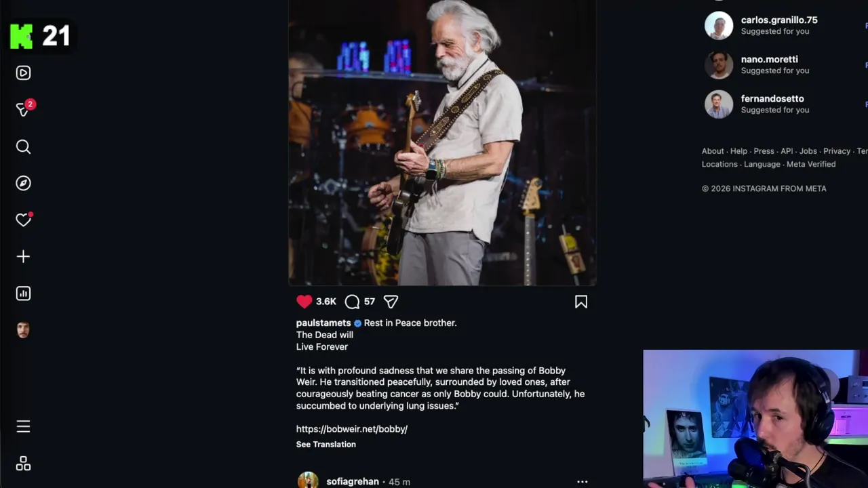Toggle the bookmark to save post
The width and height of the screenshot is (868, 488).
point(581,302)
